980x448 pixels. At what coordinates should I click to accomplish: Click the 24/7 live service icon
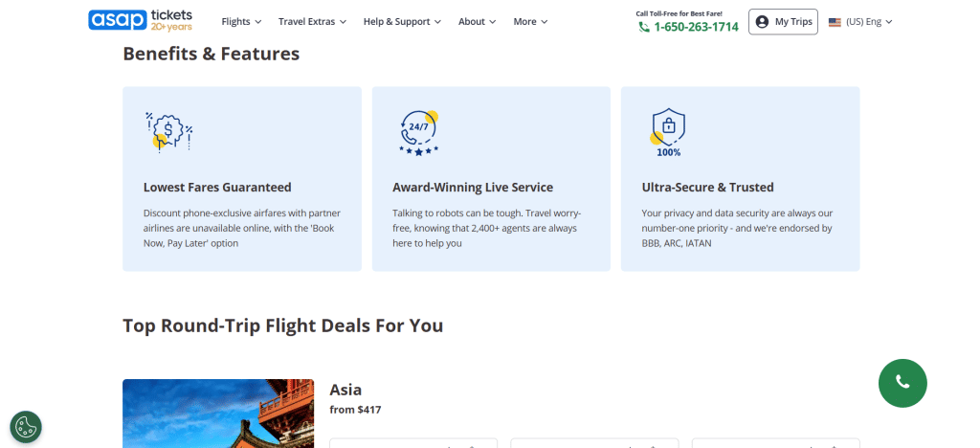pyautogui.click(x=418, y=132)
